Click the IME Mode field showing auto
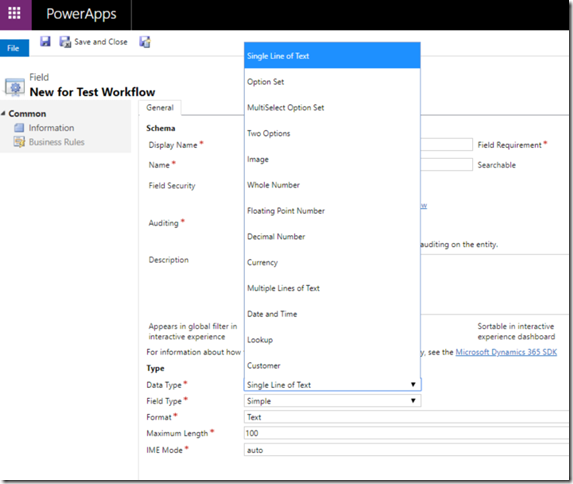 [406, 450]
